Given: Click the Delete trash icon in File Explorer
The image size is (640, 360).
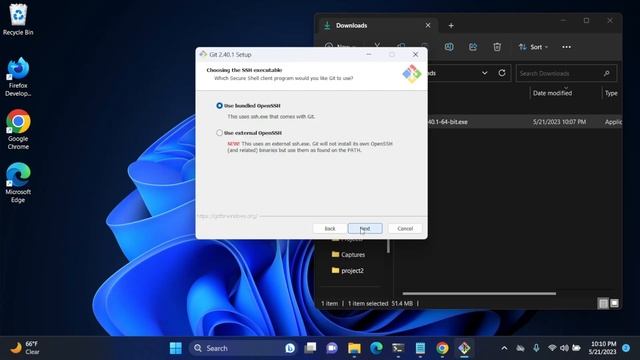Looking at the screenshot, I should (x=497, y=47).
